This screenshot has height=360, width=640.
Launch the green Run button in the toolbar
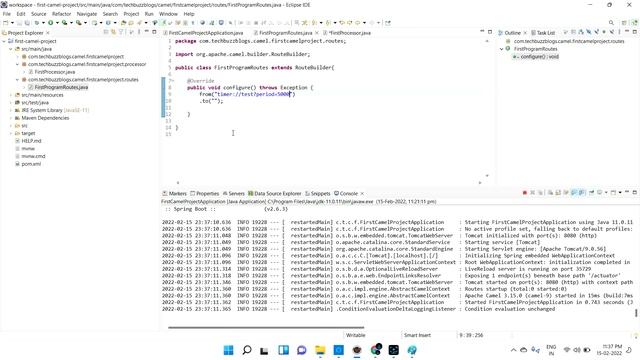click(x=50, y=23)
